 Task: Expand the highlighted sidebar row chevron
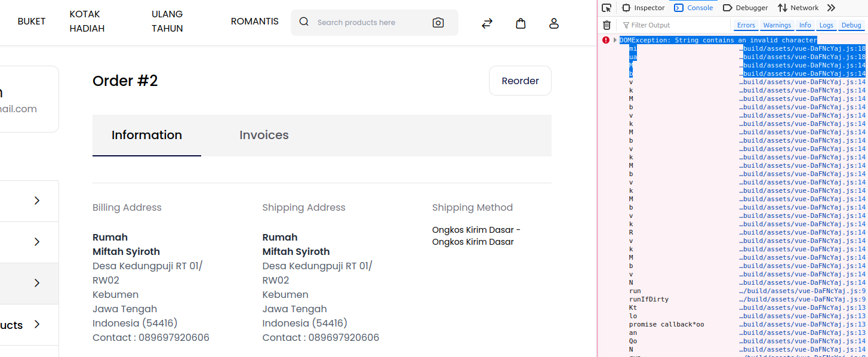(x=37, y=283)
